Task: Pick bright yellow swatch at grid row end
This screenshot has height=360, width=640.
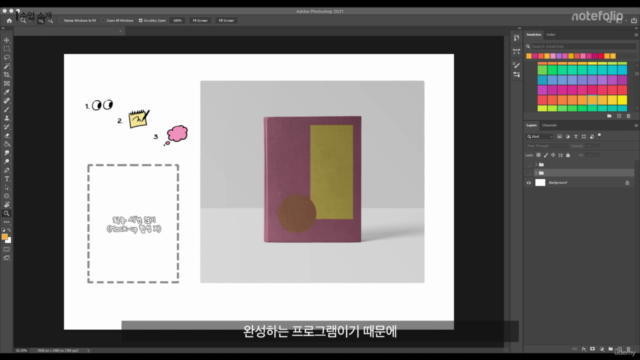Action: [622, 100]
